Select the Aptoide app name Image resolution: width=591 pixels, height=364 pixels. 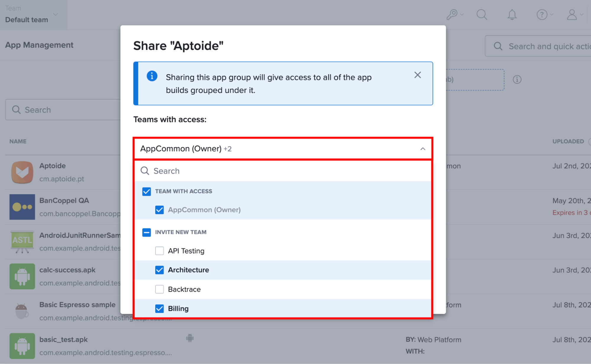(x=52, y=166)
